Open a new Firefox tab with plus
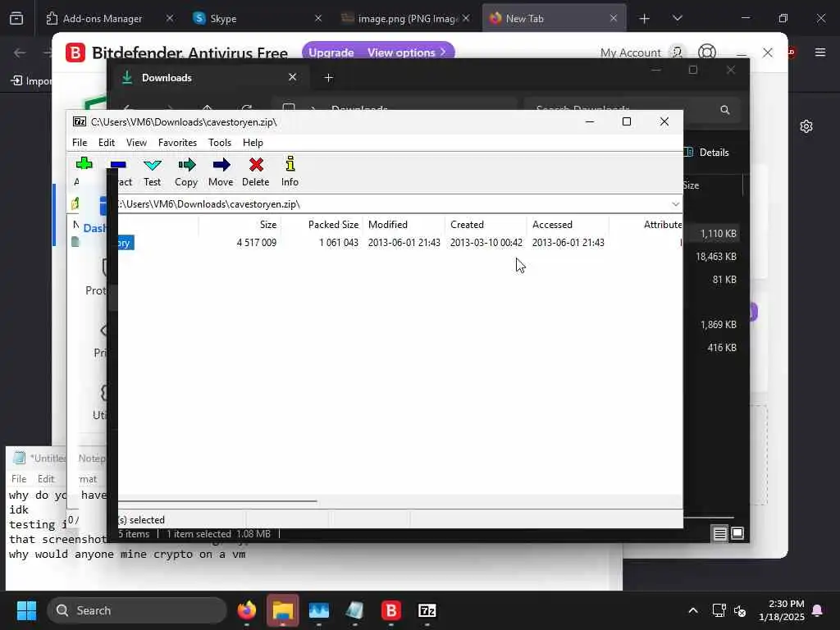This screenshot has width=840, height=630. [644, 19]
